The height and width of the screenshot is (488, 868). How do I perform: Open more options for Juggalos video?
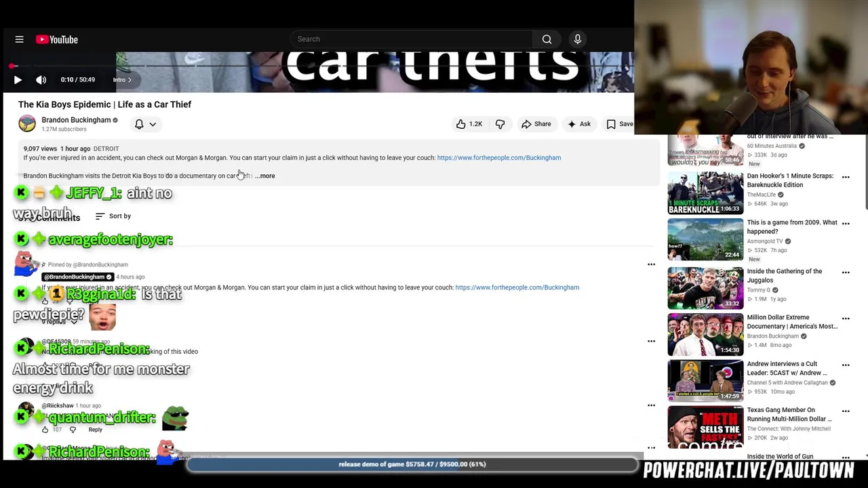point(846,272)
